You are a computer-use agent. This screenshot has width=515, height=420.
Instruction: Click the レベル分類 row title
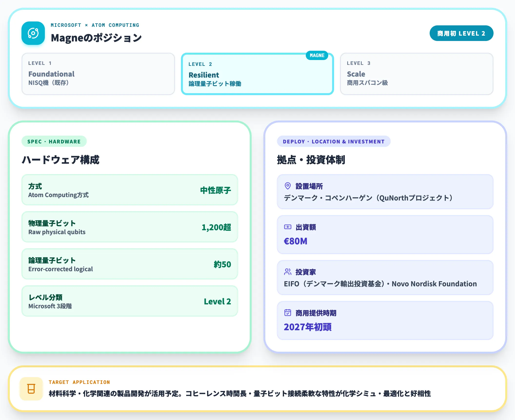tap(45, 297)
